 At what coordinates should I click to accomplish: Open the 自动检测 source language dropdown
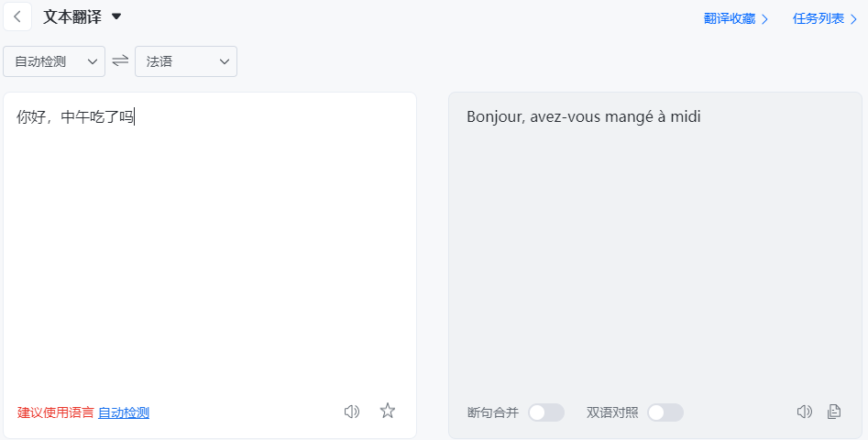click(55, 61)
